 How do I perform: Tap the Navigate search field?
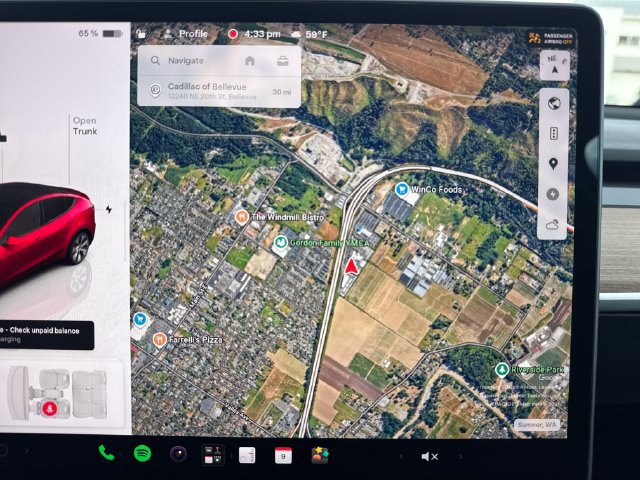pyautogui.click(x=194, y=61)
